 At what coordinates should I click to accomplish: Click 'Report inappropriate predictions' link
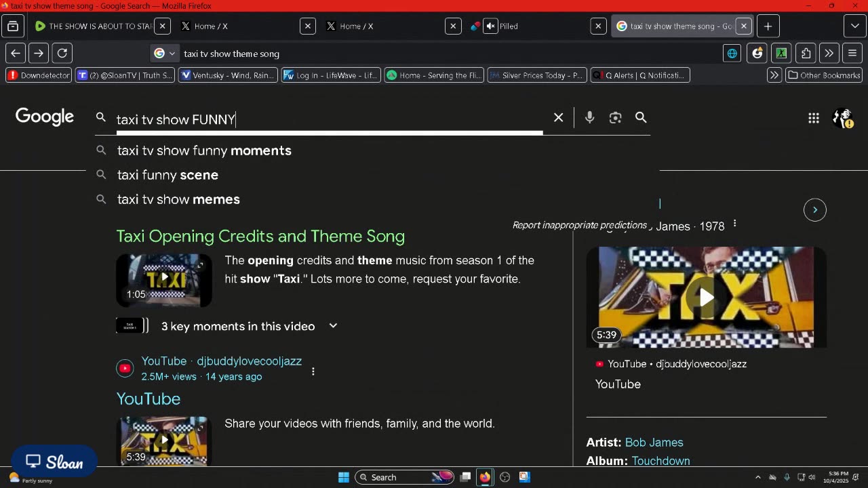pos(580,225)
